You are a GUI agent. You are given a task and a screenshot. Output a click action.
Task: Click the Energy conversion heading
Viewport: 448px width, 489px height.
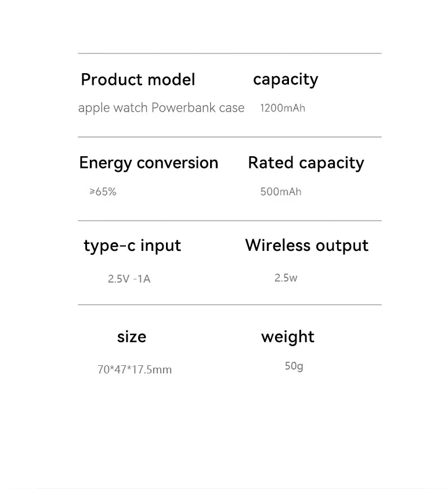[x=149, y=163]
